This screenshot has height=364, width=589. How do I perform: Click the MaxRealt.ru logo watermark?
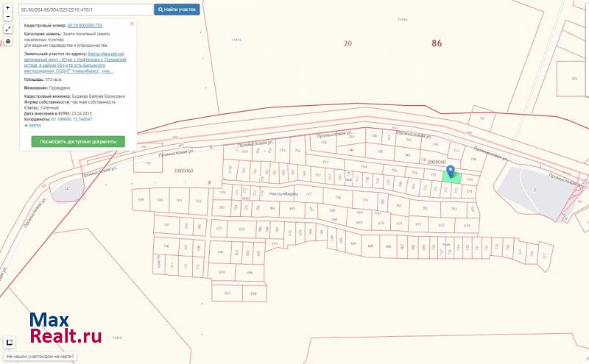point(65,329)
